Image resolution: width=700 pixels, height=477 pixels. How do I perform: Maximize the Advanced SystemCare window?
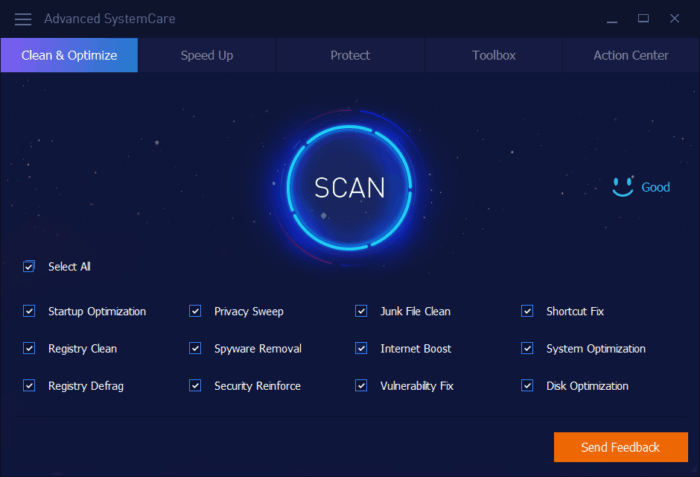643,18
